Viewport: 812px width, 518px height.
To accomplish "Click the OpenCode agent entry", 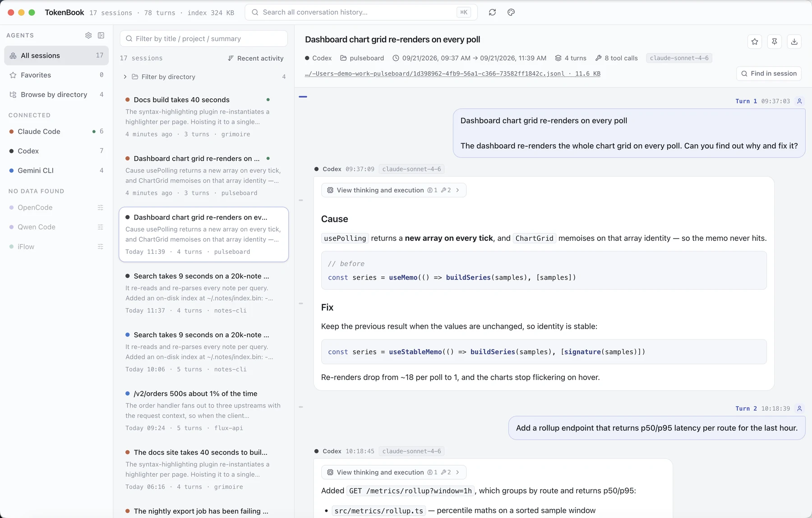I will coord(56,207).
